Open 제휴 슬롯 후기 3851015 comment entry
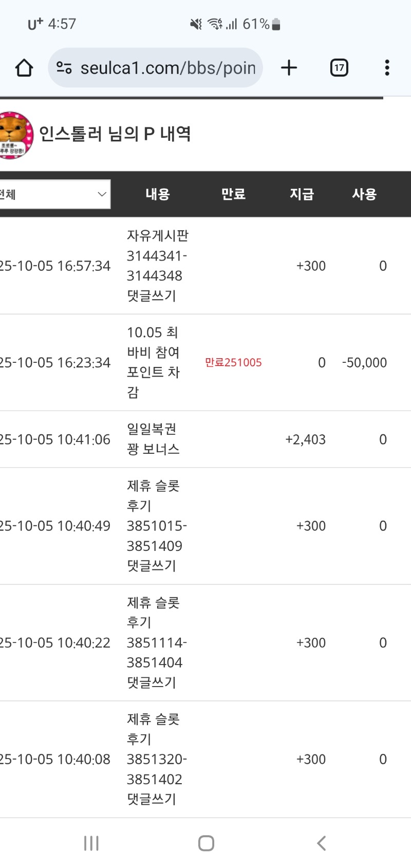 point(156,526)
